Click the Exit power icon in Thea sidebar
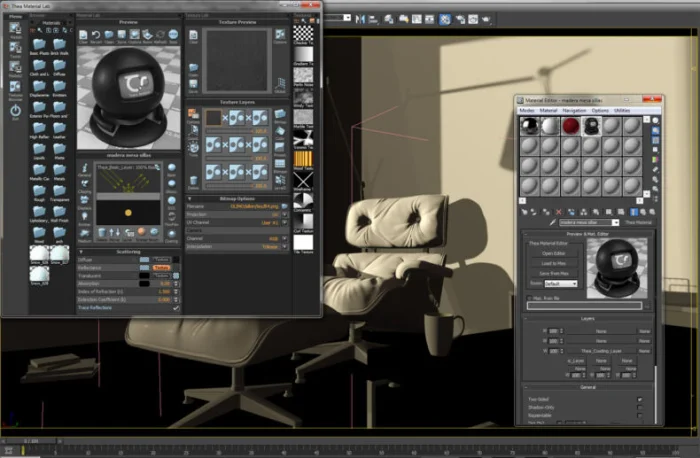This screenshot has width=700, height=458. click(15, 110)
